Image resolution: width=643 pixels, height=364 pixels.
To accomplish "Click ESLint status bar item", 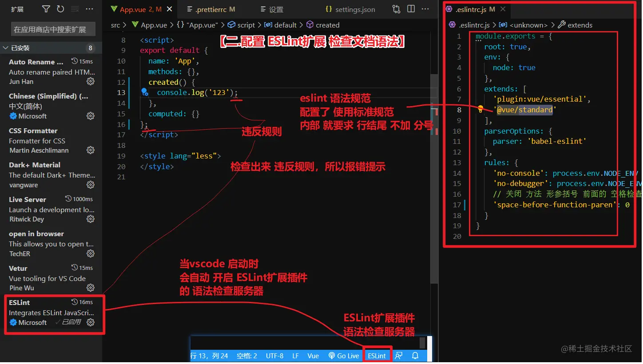I will point(377,356).
